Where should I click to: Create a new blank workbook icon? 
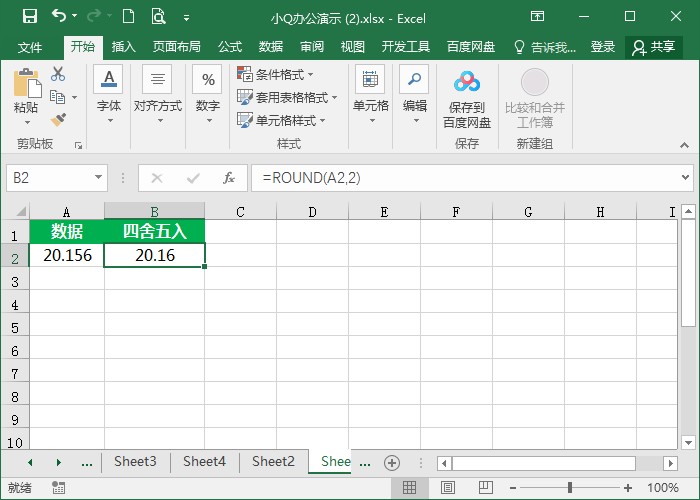click(x=129, y=17)
